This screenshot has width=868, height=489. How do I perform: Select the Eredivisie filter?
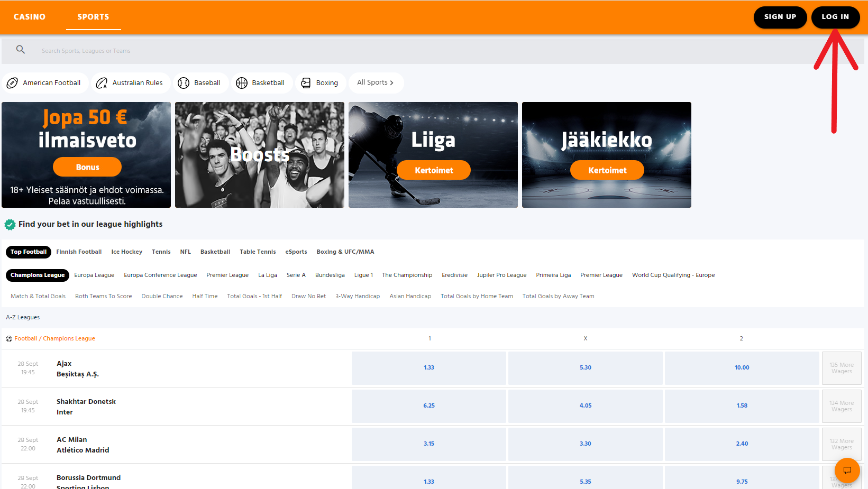pos(455,275)
